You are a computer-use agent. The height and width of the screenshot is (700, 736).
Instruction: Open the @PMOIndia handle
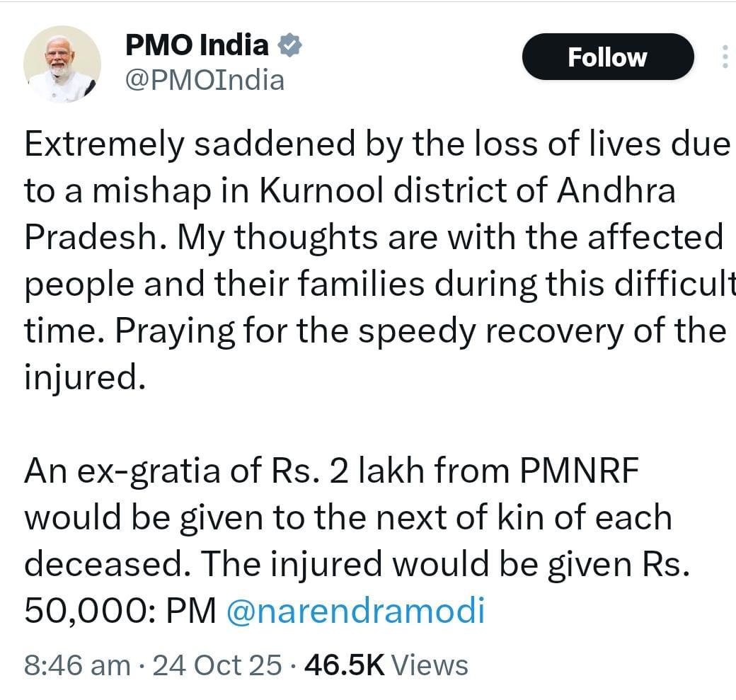point(205,80)
